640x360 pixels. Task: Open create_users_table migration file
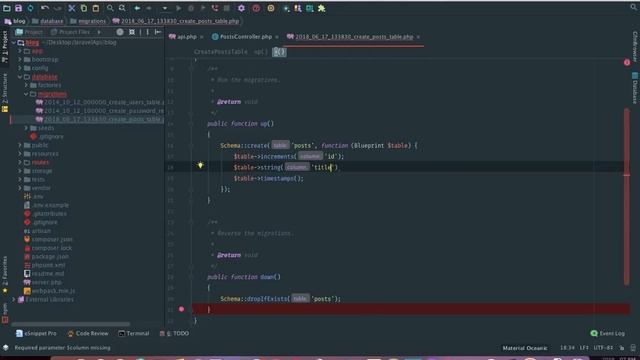click(100, 102)
